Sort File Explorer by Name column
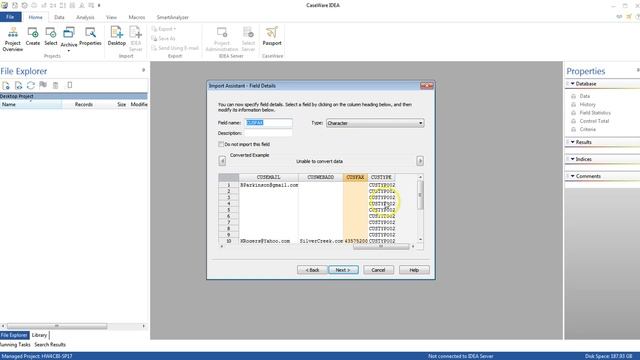 coord(31,104)
